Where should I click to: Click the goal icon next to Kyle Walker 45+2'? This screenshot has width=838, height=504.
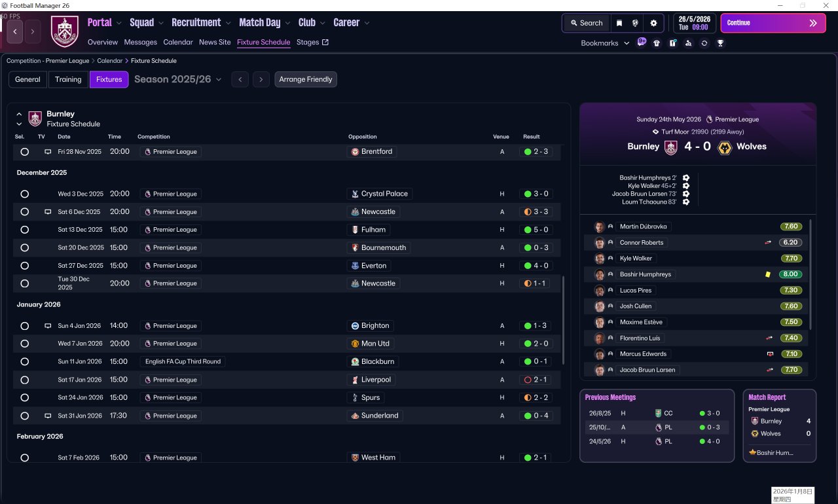click(x=685, y=186)
